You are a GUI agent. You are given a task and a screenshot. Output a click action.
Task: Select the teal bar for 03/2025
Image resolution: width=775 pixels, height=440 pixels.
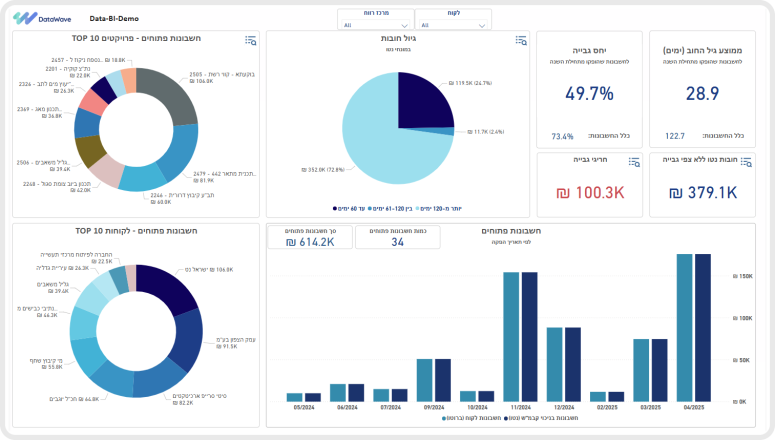[641, 370]
